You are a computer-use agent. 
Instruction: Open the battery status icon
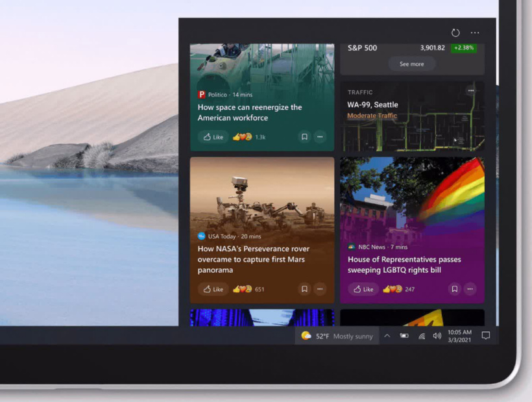[404, 336]
